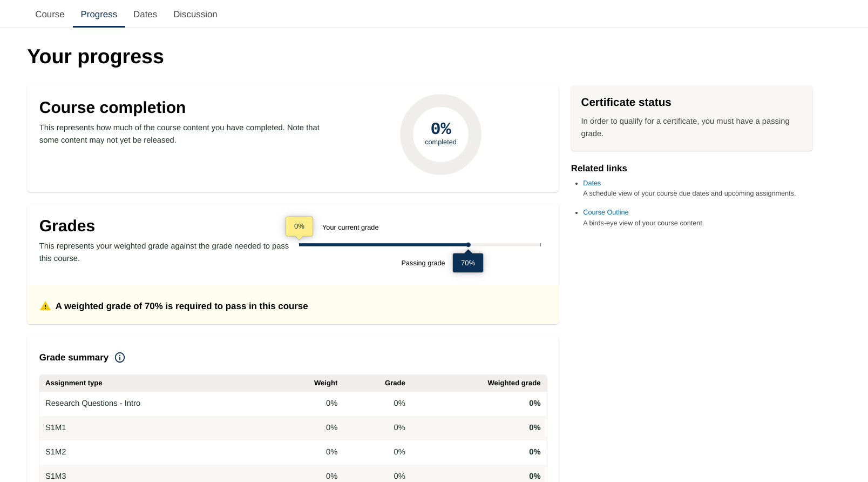The width and height of the screenshot is (868, 482).
Task: Click the 0% current grade tooltip
Action: [x=299, y=226]
